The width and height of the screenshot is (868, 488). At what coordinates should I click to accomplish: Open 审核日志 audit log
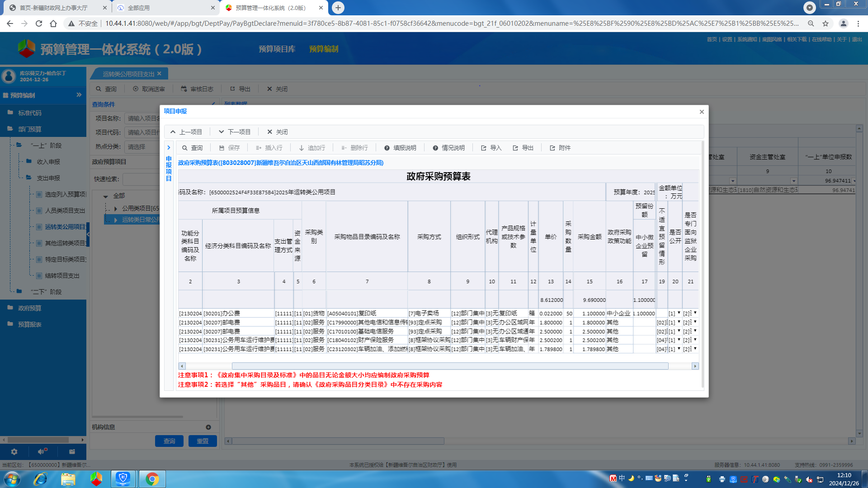point(197,89)
